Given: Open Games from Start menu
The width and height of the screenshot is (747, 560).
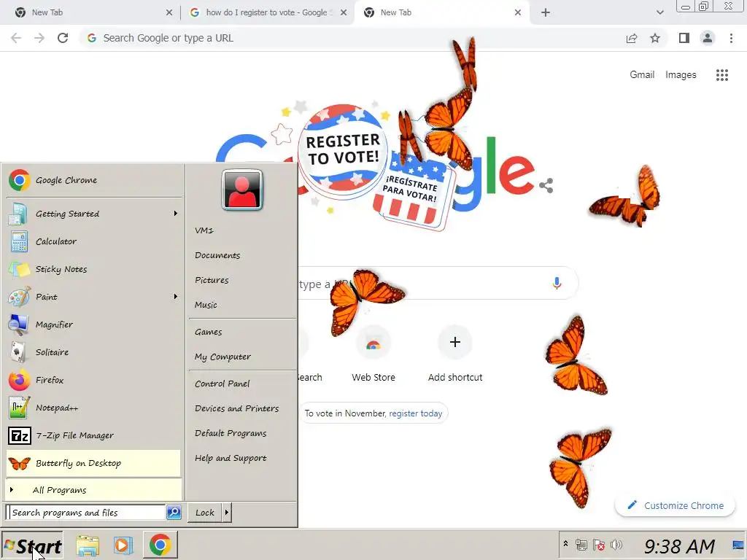Looking at the screenshot, I should pyautogui.click(x=208, y=332).
